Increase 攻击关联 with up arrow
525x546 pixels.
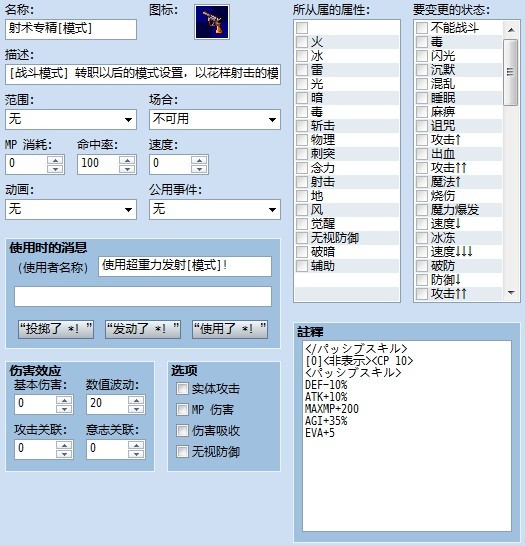[x=64, y=445]
